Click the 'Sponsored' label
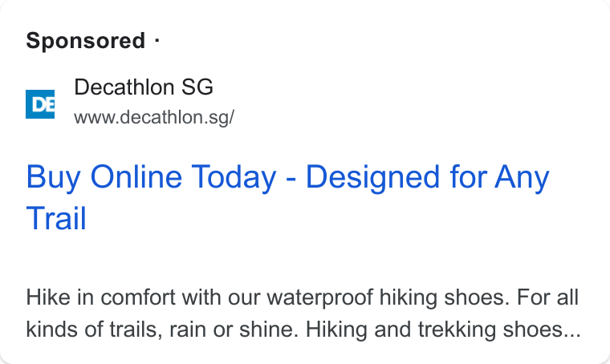Screen dimensions: 610x364 (86, 40)
